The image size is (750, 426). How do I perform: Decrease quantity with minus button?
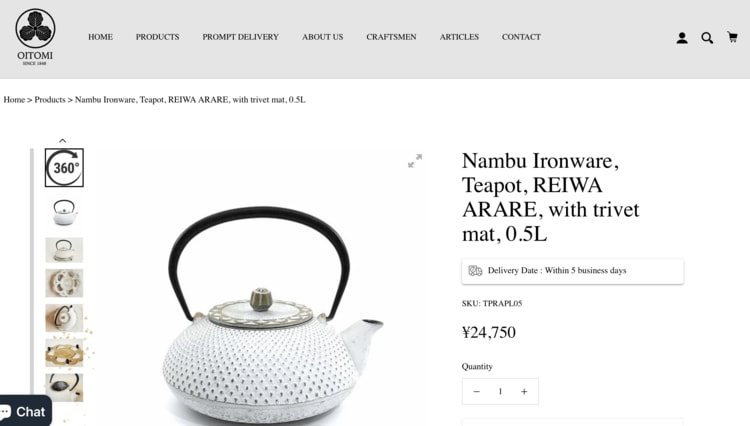pos(476,392)
